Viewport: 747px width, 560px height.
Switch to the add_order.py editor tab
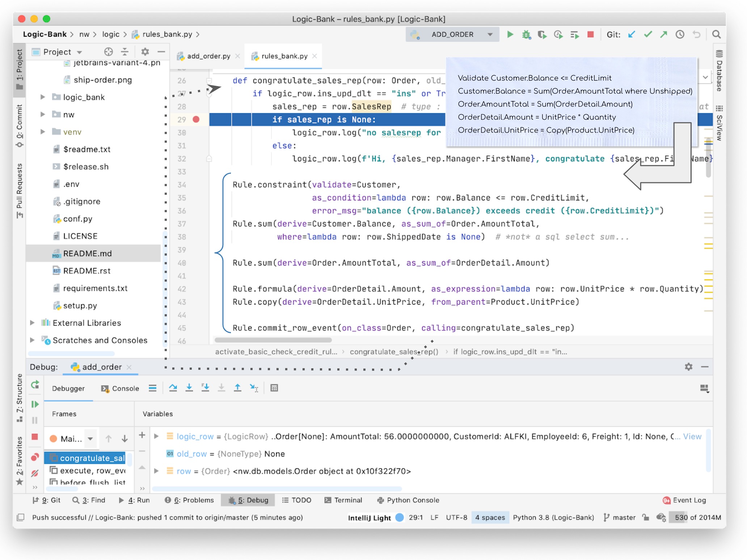point(208,56)
